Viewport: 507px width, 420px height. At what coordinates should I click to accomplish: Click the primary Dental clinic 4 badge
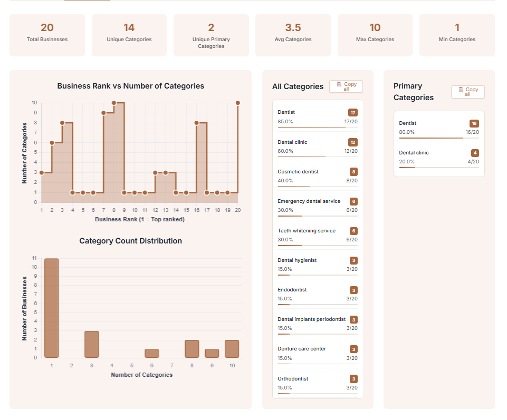[x=475, y=153]
